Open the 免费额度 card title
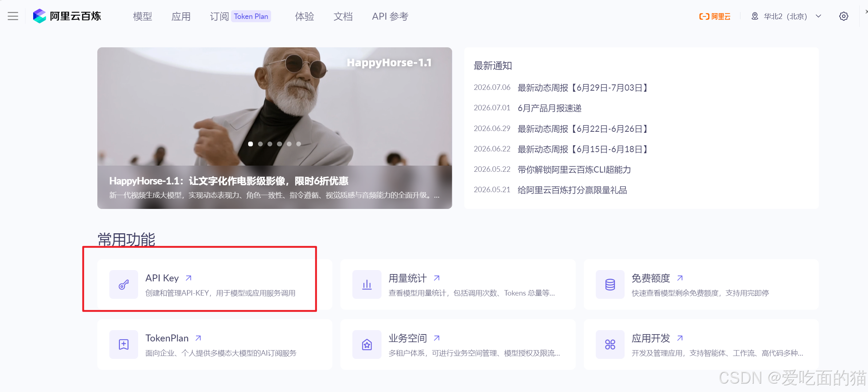 pyautogui.click(x=651, y=278)
